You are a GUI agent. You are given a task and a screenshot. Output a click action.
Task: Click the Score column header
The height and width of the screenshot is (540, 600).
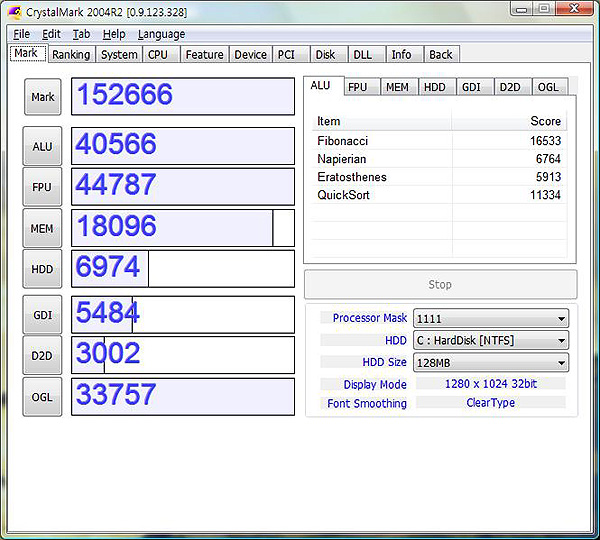509,121
